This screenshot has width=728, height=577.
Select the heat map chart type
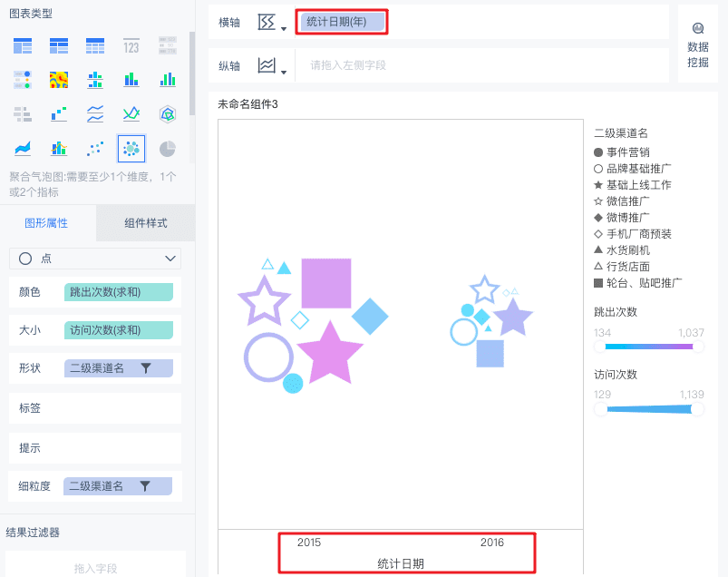[59, 80]
